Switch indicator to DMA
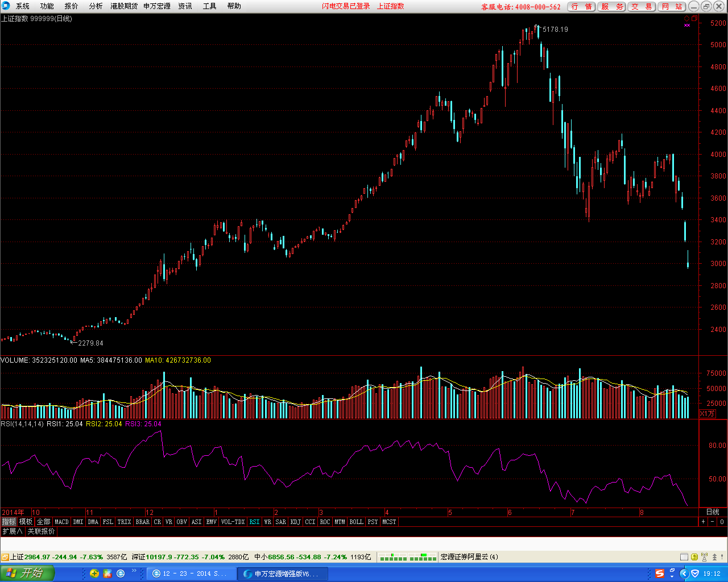Image resolution: width=728 pixels, height=582 pixels. 93,522
